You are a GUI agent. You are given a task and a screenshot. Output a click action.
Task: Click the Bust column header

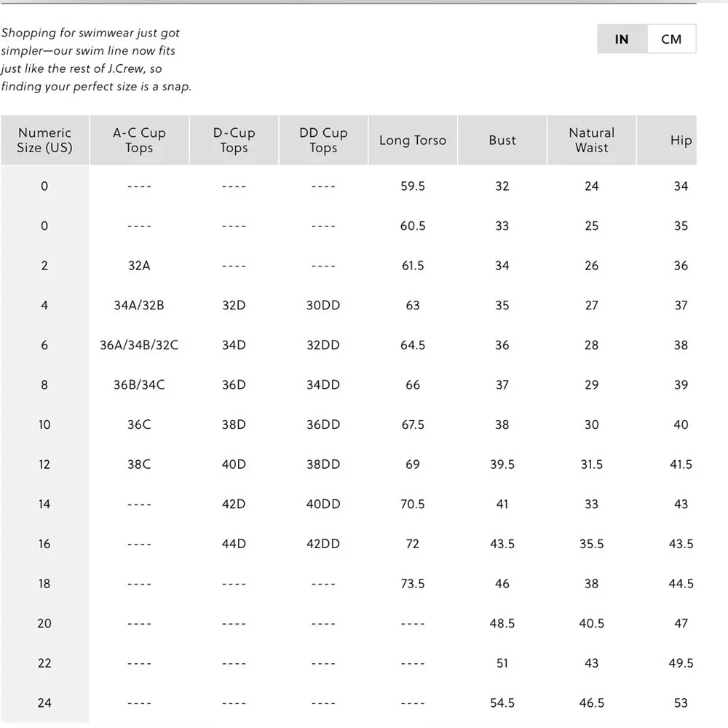[502, 141]
